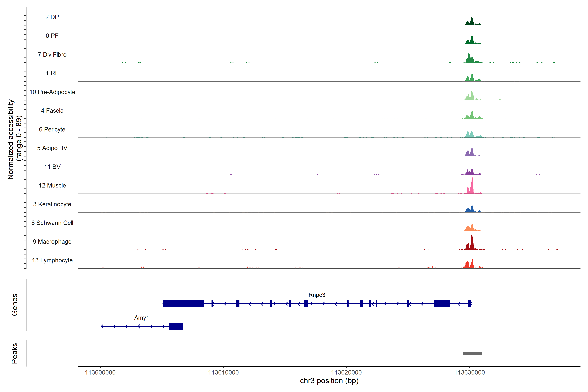Click the 113630000 axis tick label
The image size is (588, 392).
tap(469, 373)
